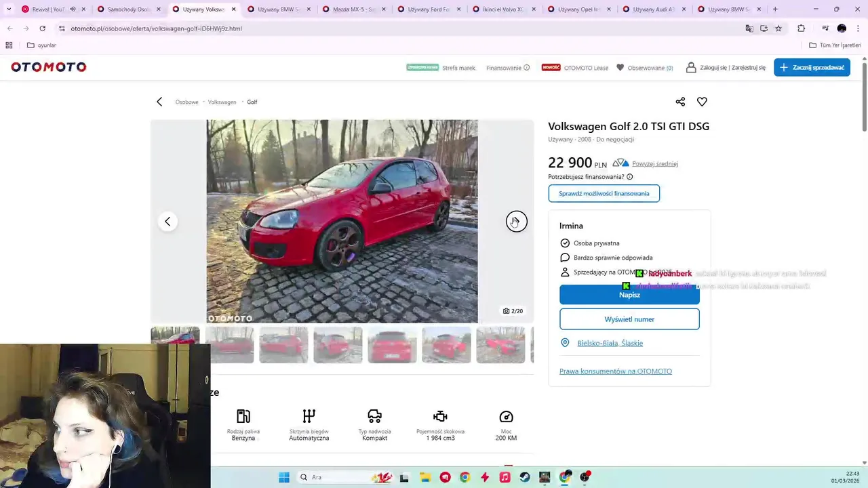Open Strefa marek link

pos(458,68)
